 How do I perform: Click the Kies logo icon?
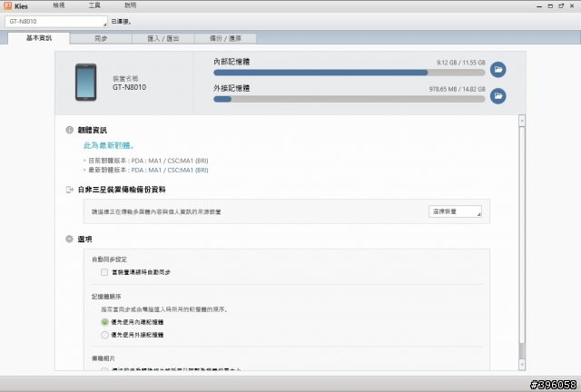point(8,6)
